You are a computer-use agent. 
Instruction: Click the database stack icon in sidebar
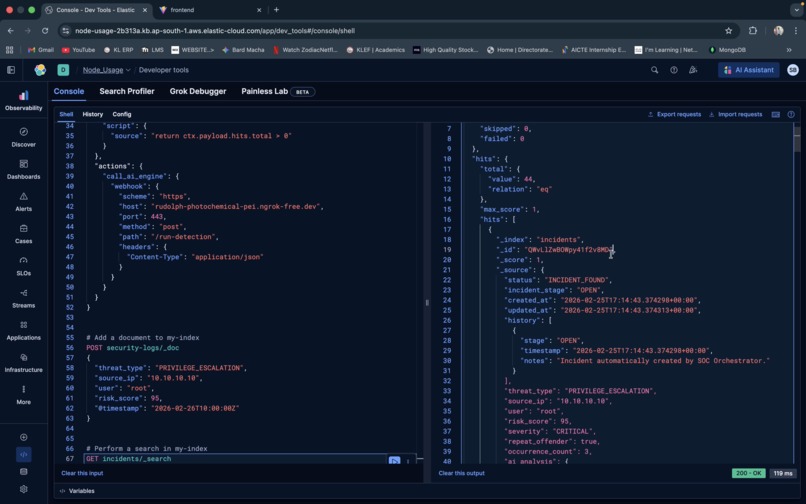[x=24, y=472]
